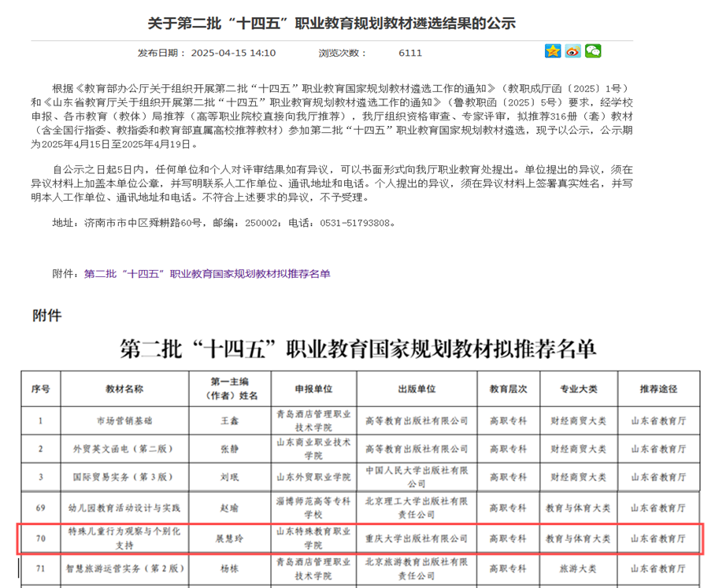Share the page via Weibo icon

[x=572, y=51]
